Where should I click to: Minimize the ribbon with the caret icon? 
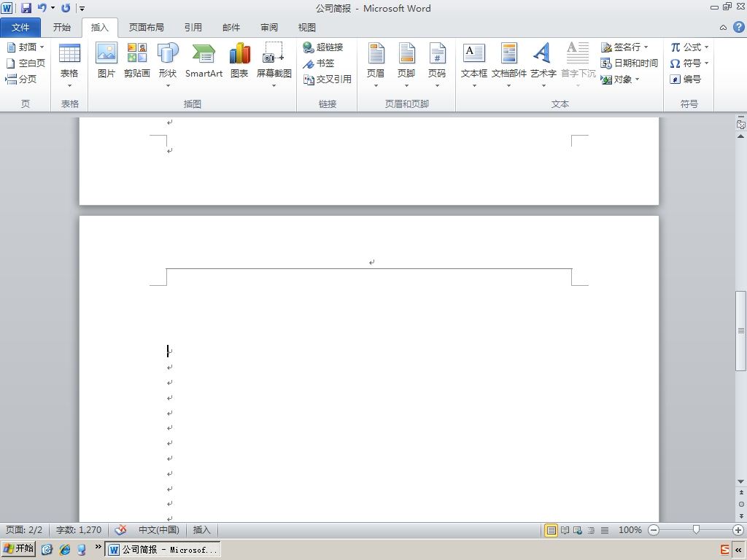pyautogui.click(x=723, y=28)
